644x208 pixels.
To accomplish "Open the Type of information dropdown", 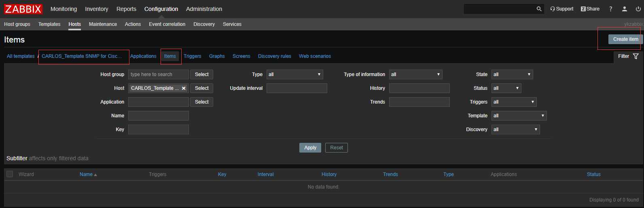I will click(x=416, y=74).
